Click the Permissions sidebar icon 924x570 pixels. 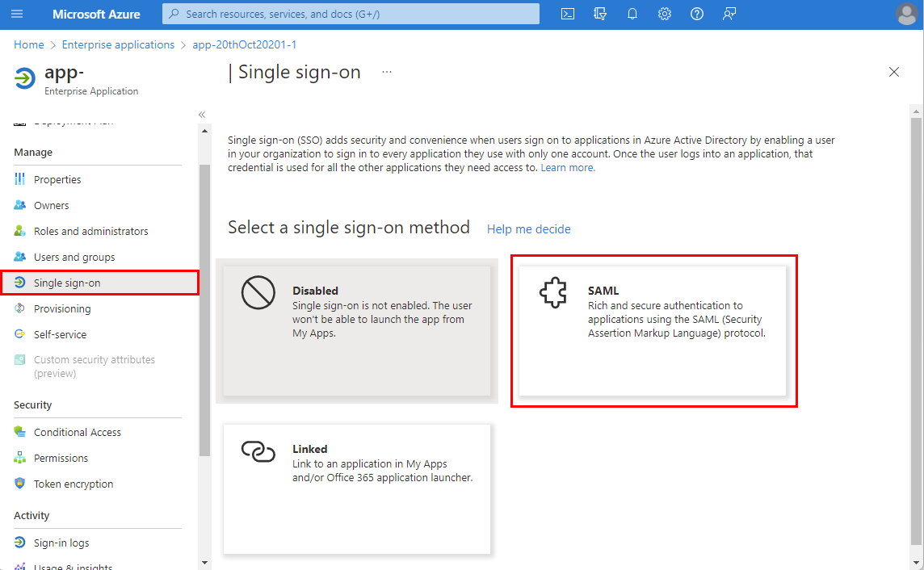click(20, 458)
